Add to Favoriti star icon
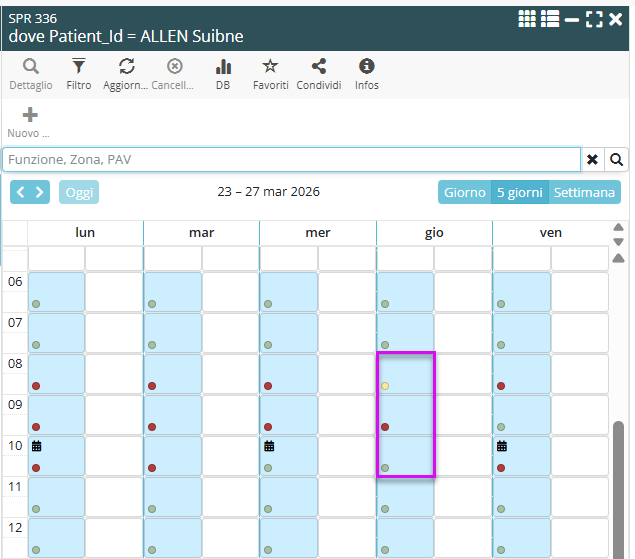The image size is (635, 559). pyautogui.click(x=270, y=67)
